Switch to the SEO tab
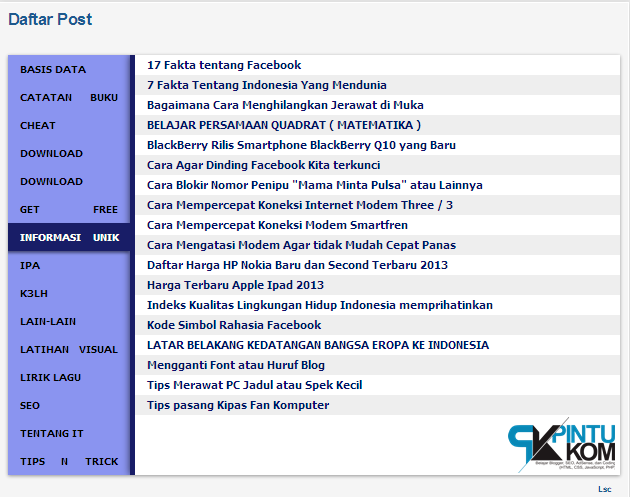630x497 pixels. click(x=69, y=405)
